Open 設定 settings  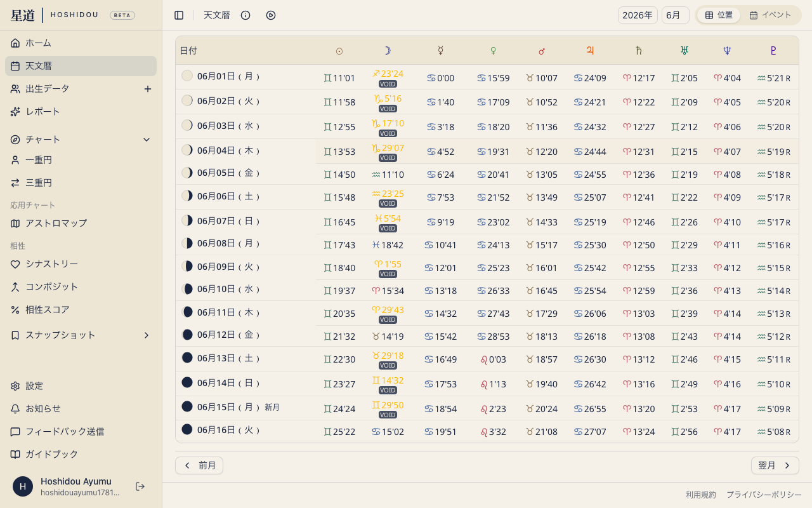[81, 386]
